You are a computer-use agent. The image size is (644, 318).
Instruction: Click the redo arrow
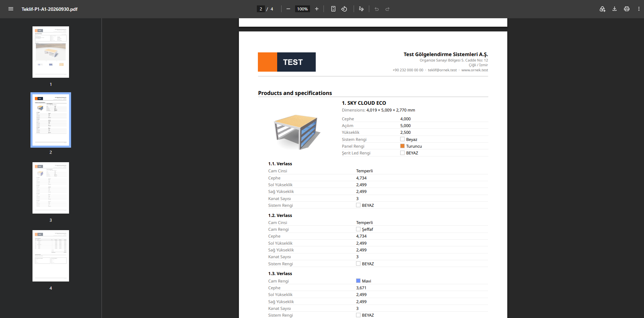(387, 9)
